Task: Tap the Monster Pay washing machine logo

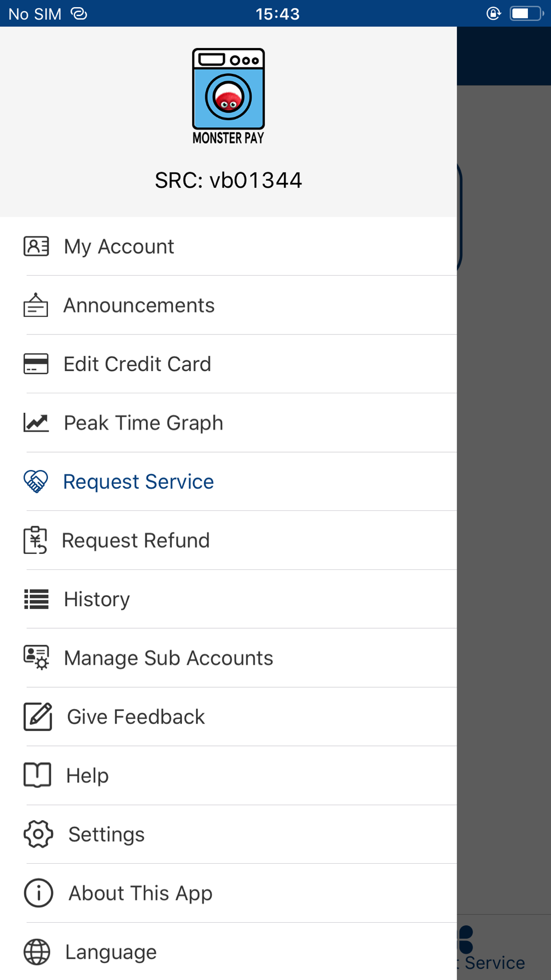Action: click(228, 96)
